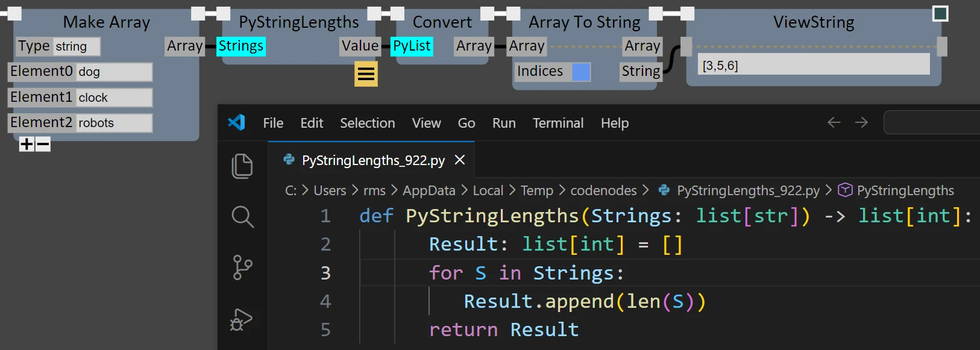Click PyStringLengths_922.py in the breadcrumb
The width and height of the screenshot is (980, 350).
748,190
